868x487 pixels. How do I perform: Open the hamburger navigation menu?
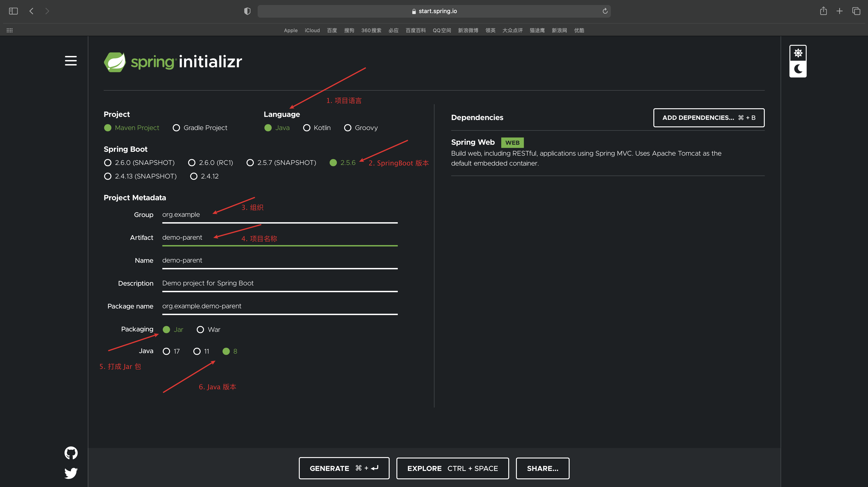tap(71, 61)
